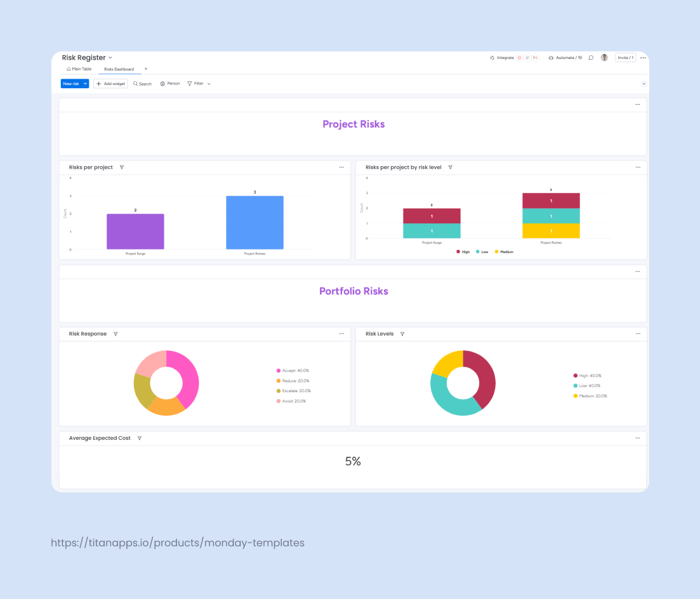Open the Gmail integration icon

(x=535, y=57)
